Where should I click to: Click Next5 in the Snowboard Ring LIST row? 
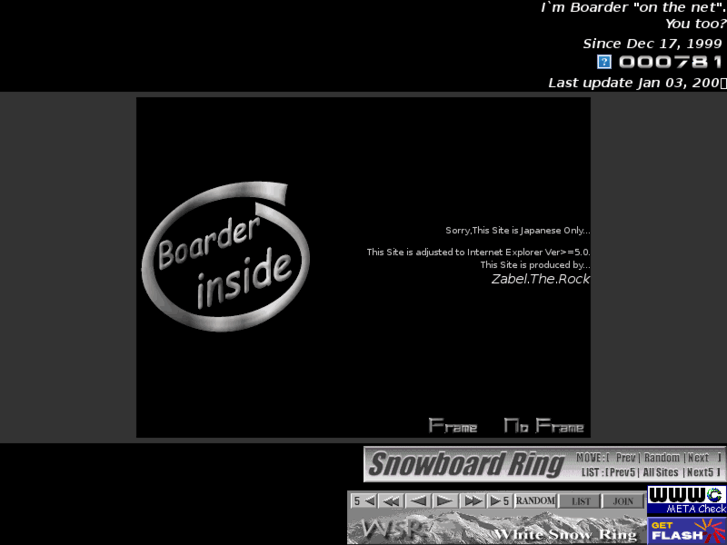coord(700,472)
